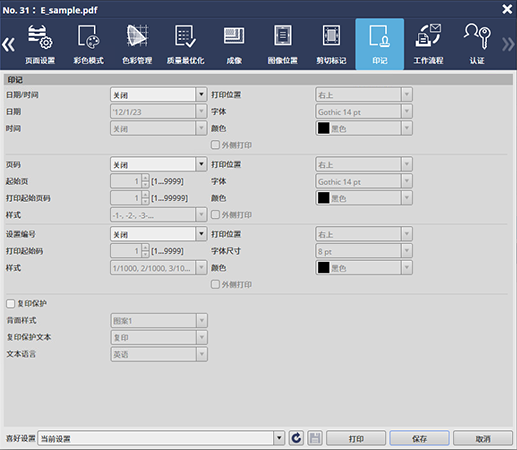The width and height of the screenshot is (517, 450).
Task: Click the 打印起始页码 number field
Action: 126,198
